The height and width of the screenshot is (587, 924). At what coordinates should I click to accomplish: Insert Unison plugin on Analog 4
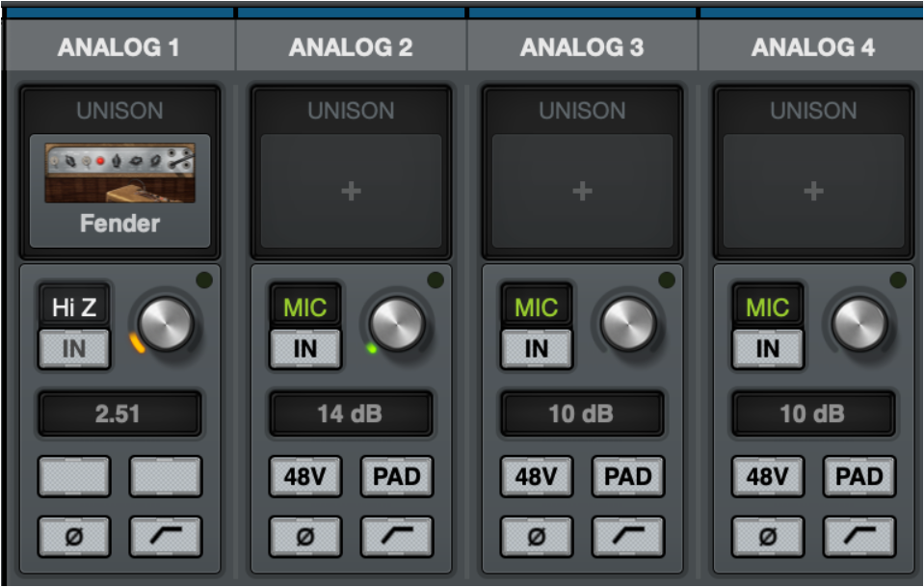(x=813, y=191)
